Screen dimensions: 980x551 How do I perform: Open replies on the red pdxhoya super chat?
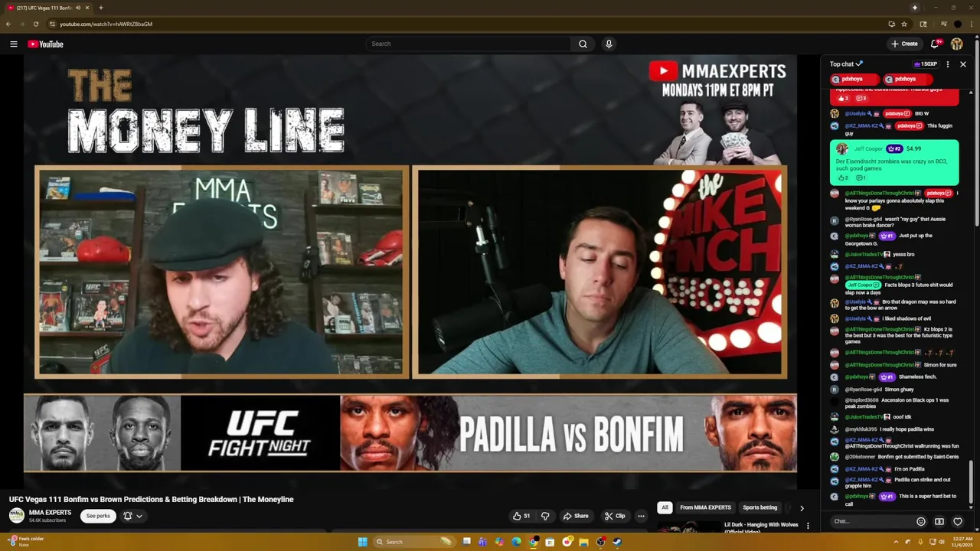(x=861, y=99)
